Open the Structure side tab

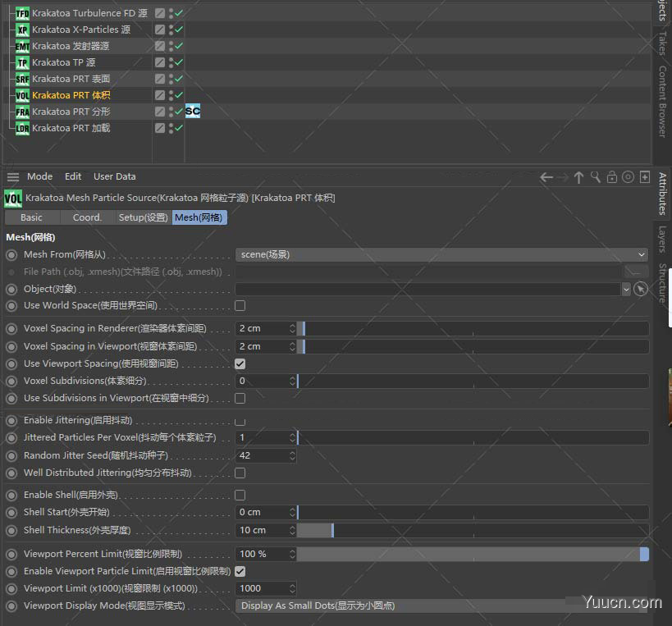point(662,284)
